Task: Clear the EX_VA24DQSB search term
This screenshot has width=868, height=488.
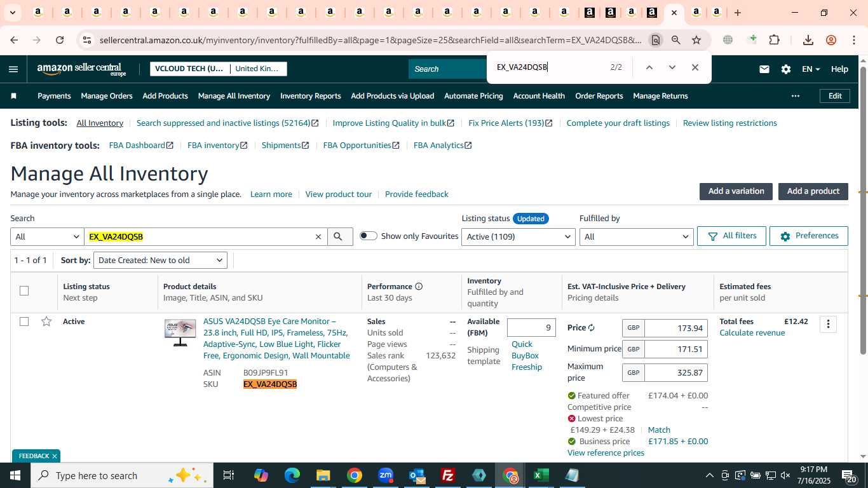Action: 318,236
